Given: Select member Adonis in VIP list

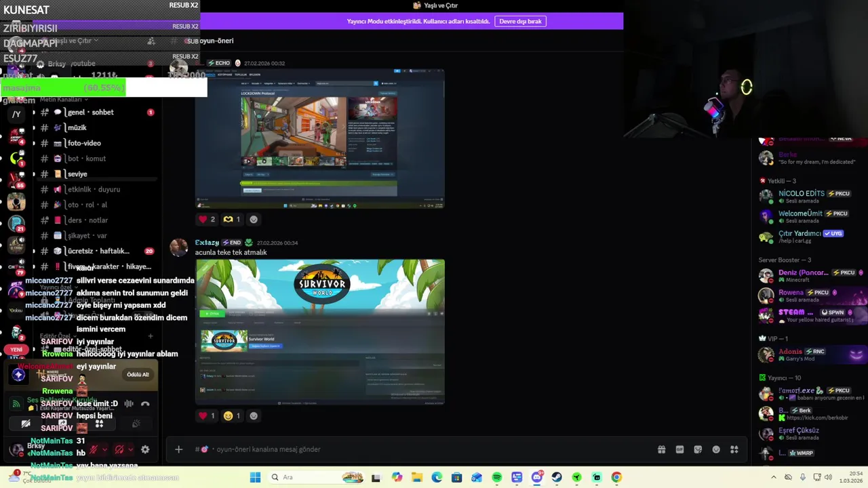Looking at the screenshot, I should coord(812,354).
